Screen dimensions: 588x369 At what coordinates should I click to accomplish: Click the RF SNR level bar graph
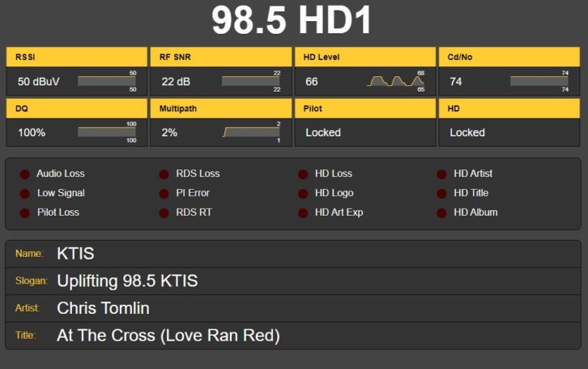click(x=251, y=81)
